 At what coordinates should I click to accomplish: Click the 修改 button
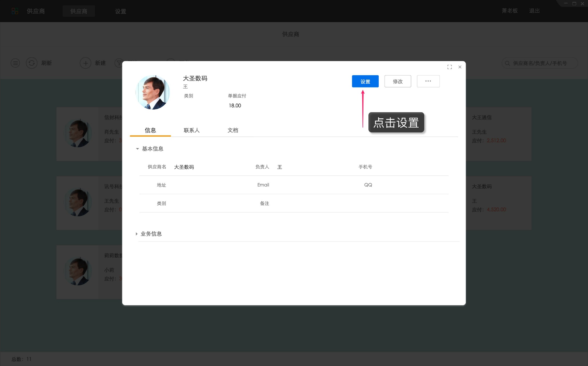pos(397,81)
